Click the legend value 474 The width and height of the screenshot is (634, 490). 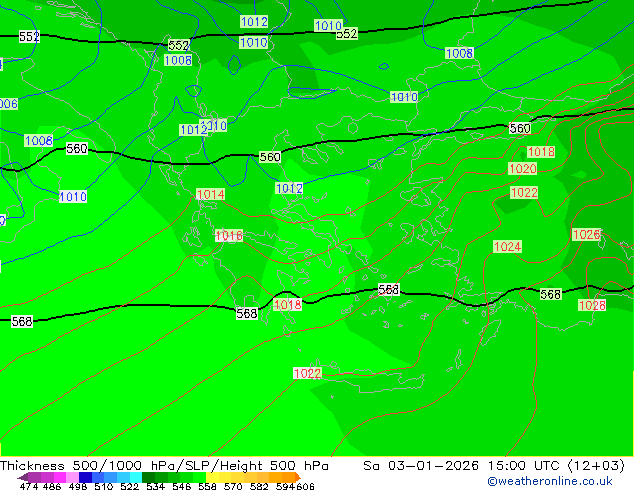coord(29,486)
